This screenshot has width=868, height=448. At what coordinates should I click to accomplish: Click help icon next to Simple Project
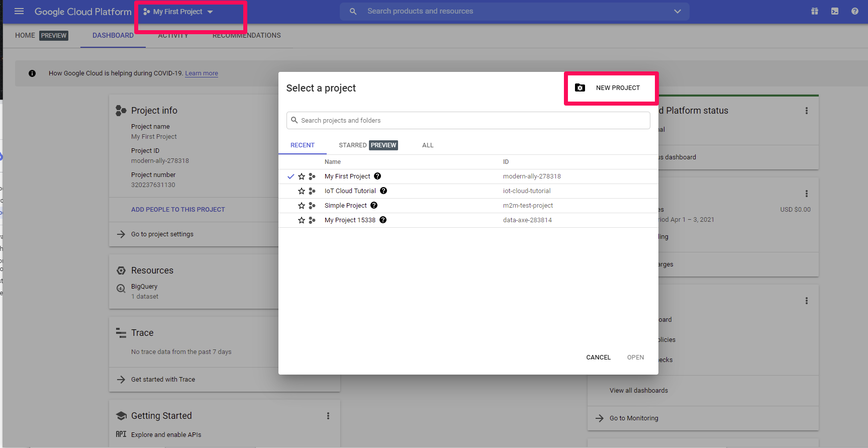coord(374,205)
